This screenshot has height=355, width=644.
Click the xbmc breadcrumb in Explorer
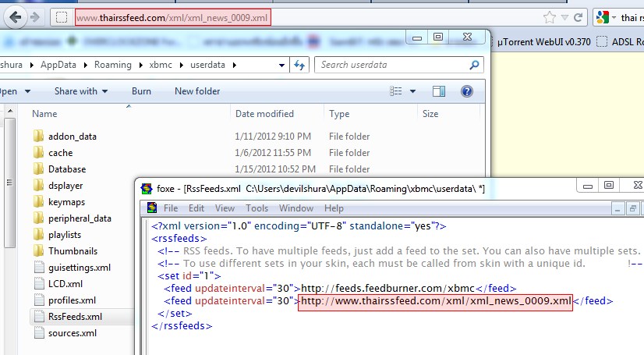pos(161,65)
